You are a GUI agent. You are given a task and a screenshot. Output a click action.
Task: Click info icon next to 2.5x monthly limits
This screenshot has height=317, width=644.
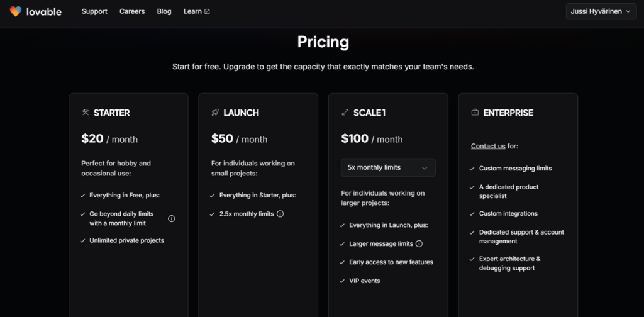(280, 214)
